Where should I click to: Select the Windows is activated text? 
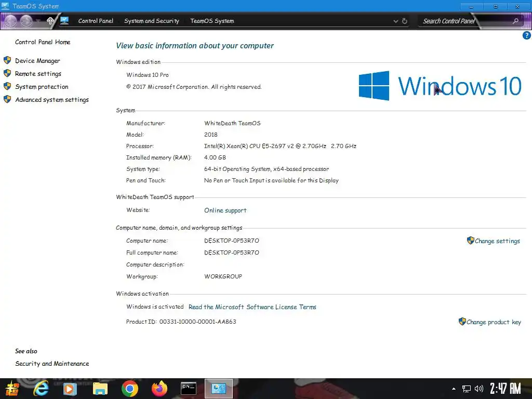click(x=155, y=307)
